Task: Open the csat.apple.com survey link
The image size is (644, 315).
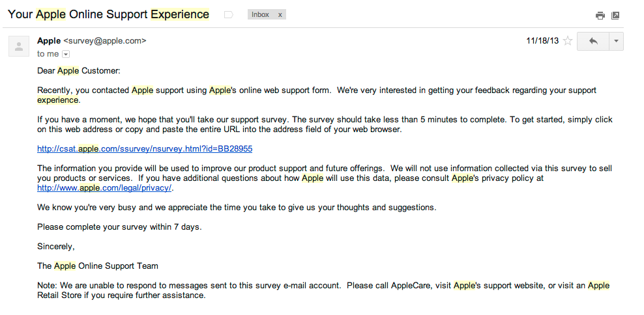Action: (x=145, y=148)
